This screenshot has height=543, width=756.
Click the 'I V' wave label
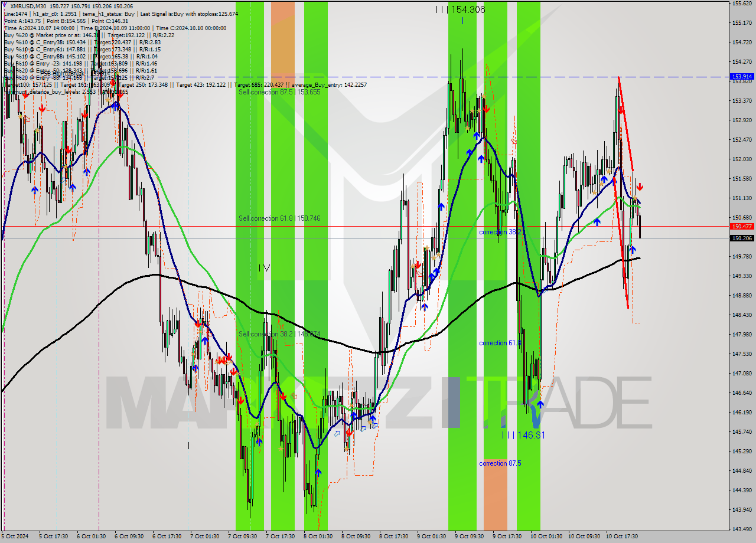[x=265, y=268]
